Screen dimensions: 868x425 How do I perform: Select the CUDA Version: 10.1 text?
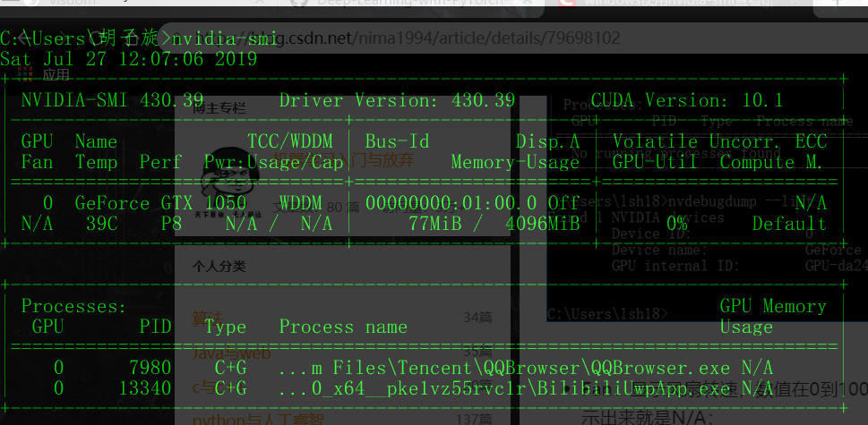tap(687, 100)
